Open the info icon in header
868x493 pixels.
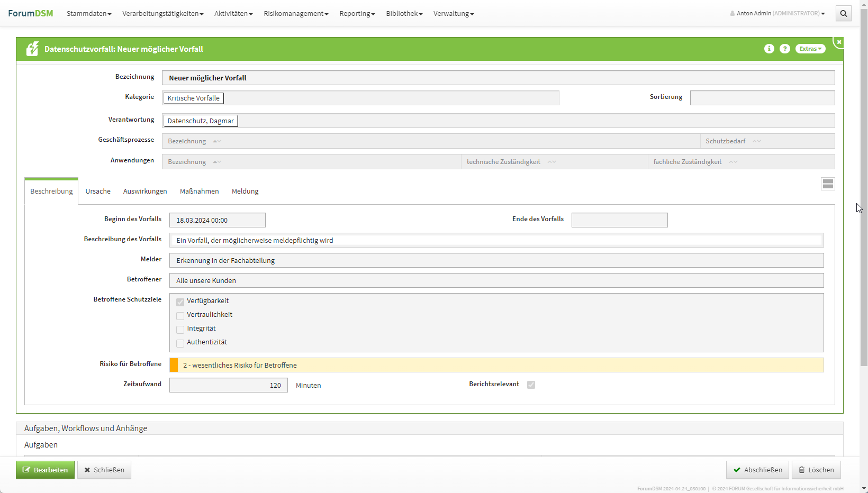tap(769, 49)
